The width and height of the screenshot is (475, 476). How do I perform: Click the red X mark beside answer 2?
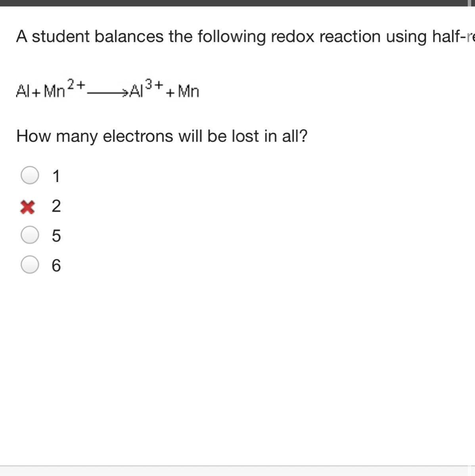coord(27,207)
